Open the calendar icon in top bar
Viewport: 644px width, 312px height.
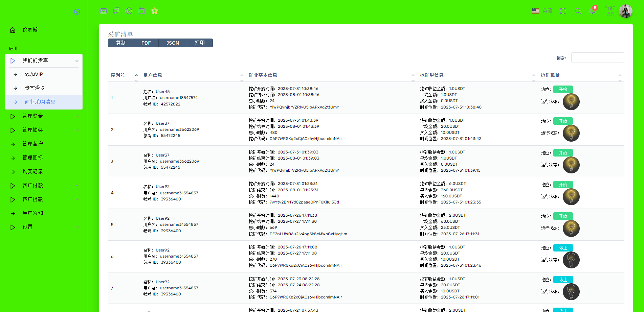click(142, 11)
